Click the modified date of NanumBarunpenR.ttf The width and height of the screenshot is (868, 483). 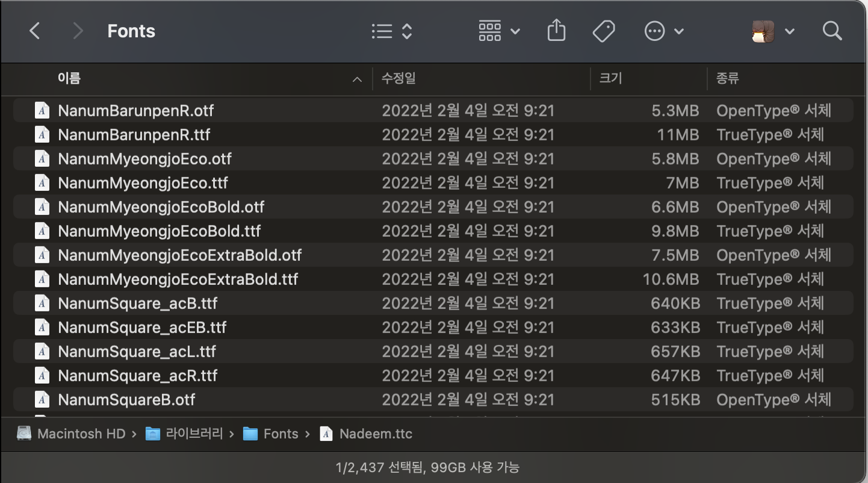468,135
